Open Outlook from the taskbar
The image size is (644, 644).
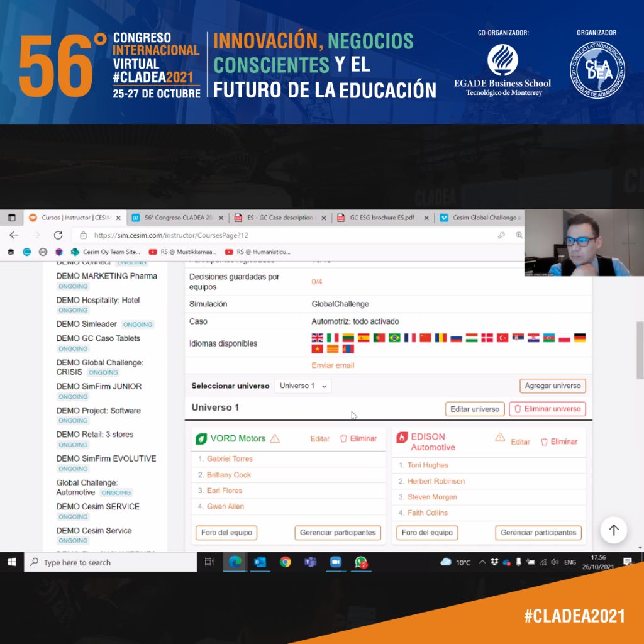click(x=260, y=562)
